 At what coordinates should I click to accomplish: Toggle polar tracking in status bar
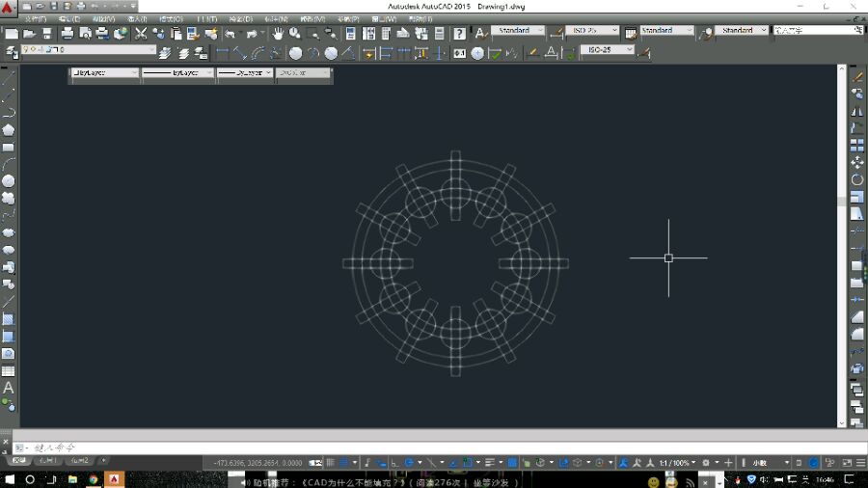point(409,463)
